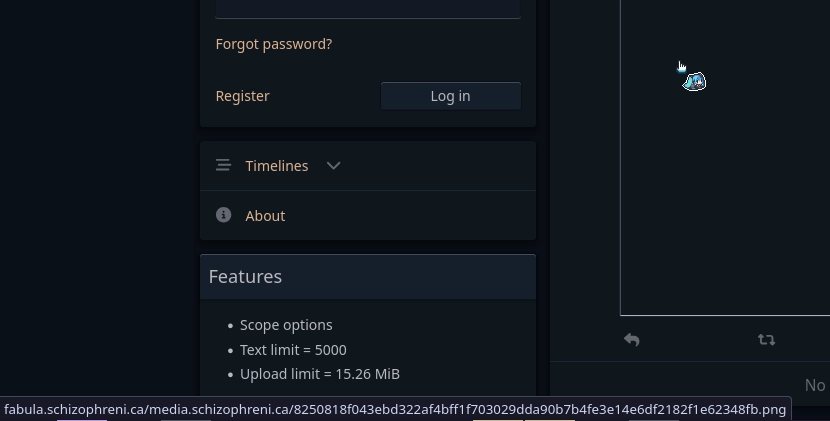Screen dimensions: 830x421
Task: Click the Features panel heading
Action: point(245,277)
